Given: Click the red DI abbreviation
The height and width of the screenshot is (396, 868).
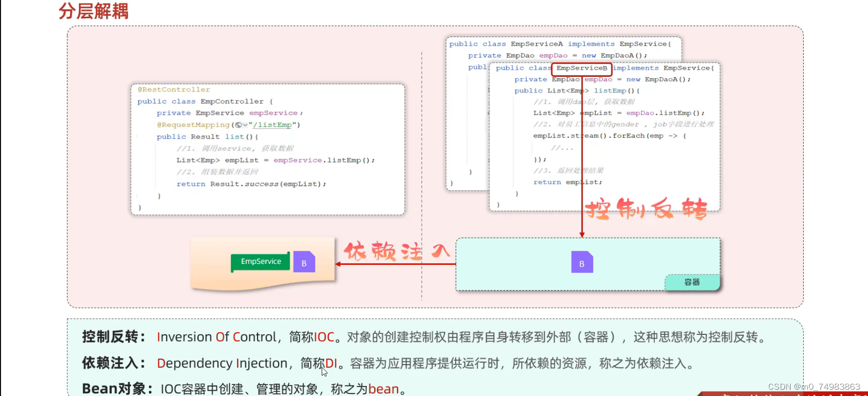Looking at the screenshot, I should pyautogui.click(x=331, y=363).
